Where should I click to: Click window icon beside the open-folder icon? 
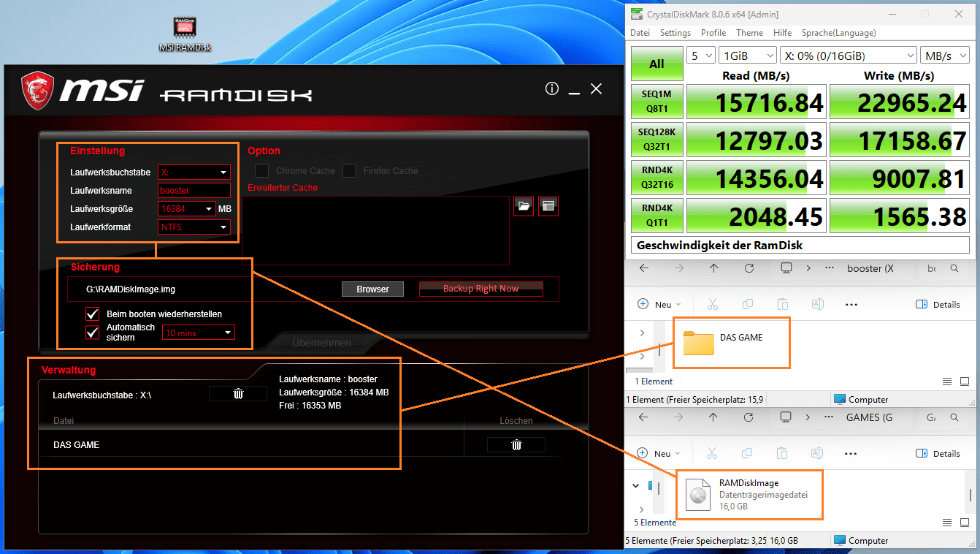[x=548, y=206]
